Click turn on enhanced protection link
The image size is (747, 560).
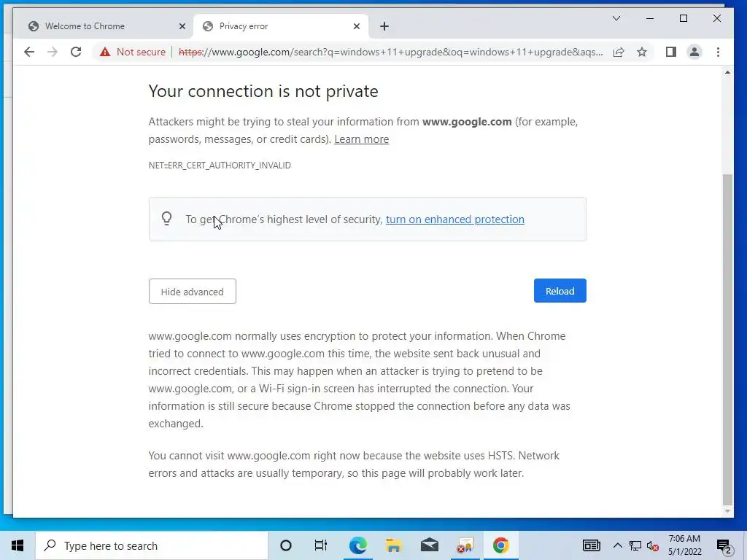454,219
